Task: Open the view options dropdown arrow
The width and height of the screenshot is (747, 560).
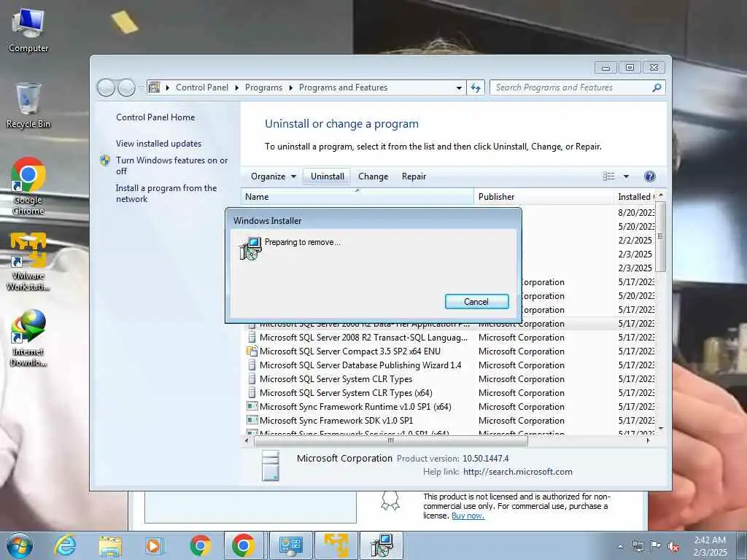Action: point(626,176)
